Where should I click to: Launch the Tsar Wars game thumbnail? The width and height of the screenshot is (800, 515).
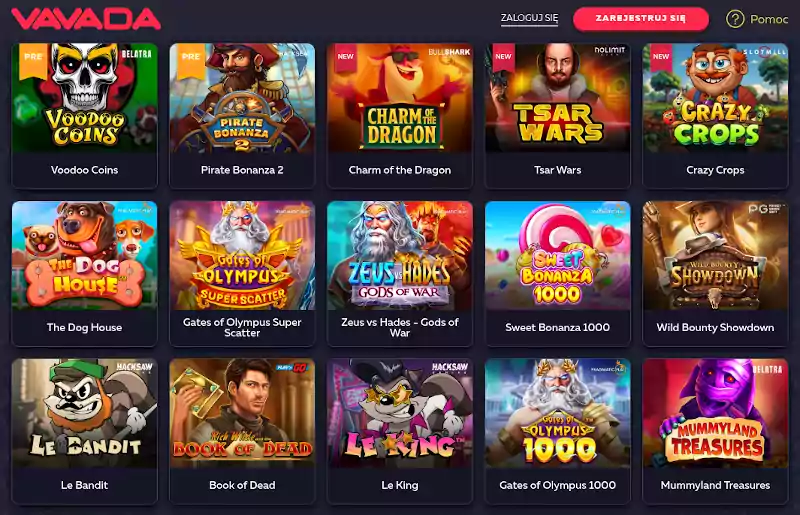point(558,98)
